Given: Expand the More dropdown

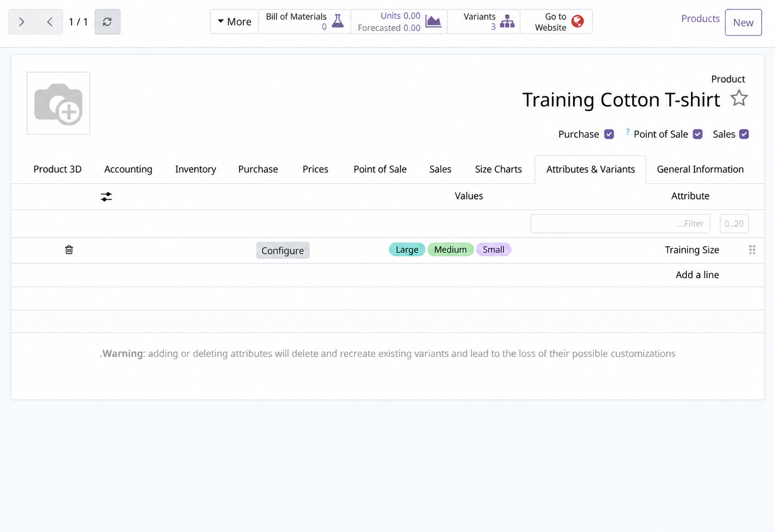Looking at the screenshot, I should (x=234, y=22).
